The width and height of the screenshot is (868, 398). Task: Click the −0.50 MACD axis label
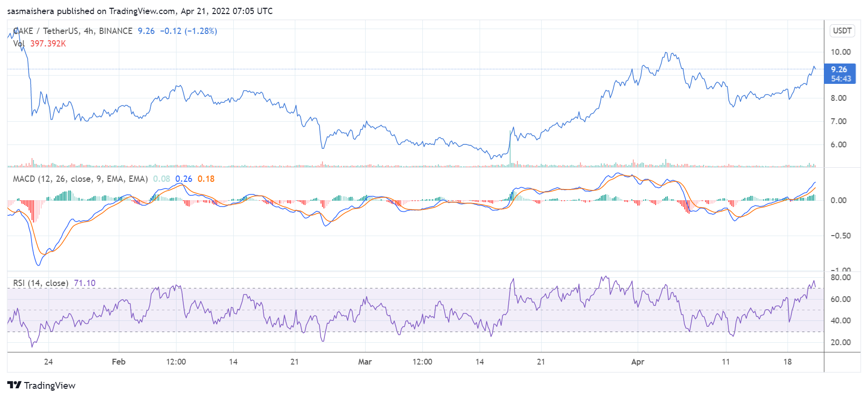point(841,236)
